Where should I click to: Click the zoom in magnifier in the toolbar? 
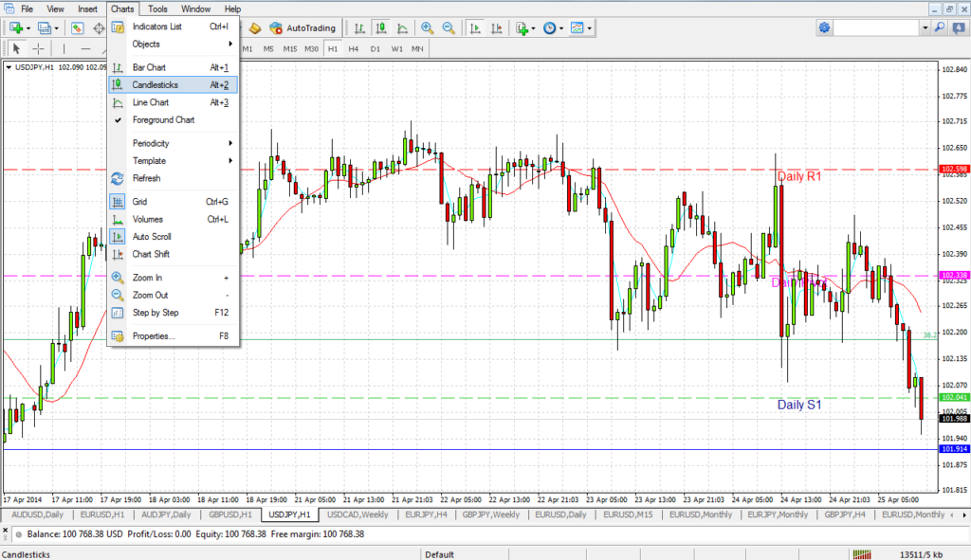[x=428, y=27]
